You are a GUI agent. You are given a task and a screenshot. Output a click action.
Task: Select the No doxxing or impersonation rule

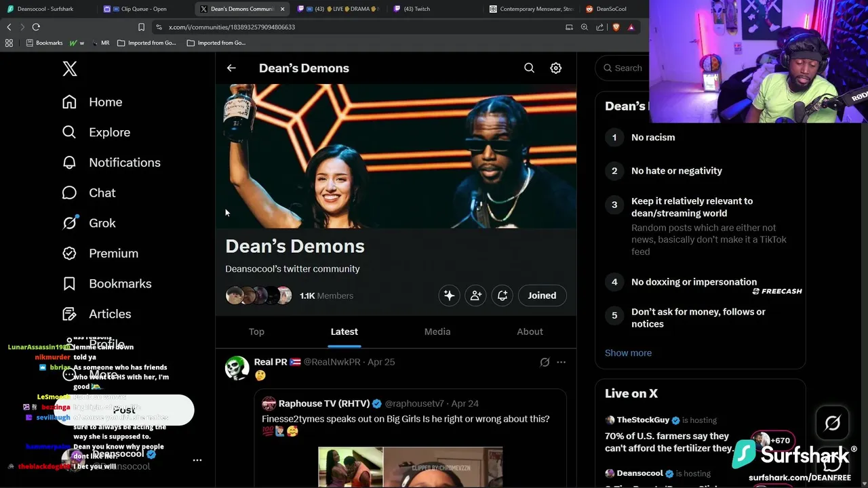click(694, 282)
